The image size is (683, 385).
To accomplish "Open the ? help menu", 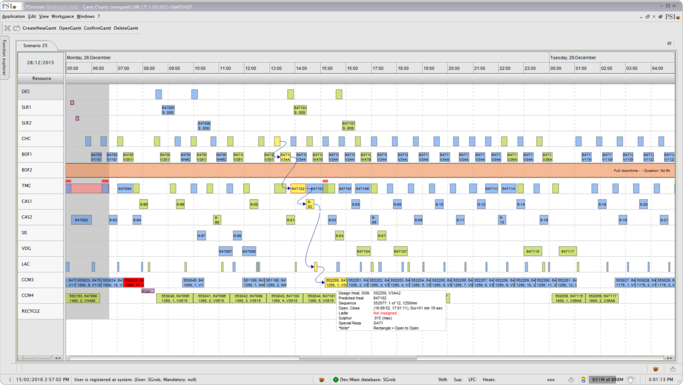I will (x=98, y=17).
